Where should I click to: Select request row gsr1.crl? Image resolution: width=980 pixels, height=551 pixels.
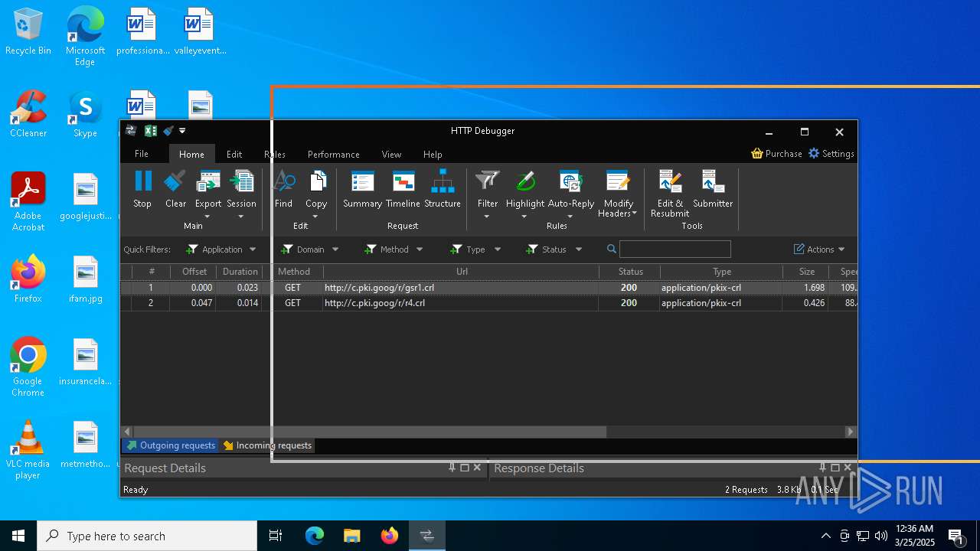[x=488, y=288]
